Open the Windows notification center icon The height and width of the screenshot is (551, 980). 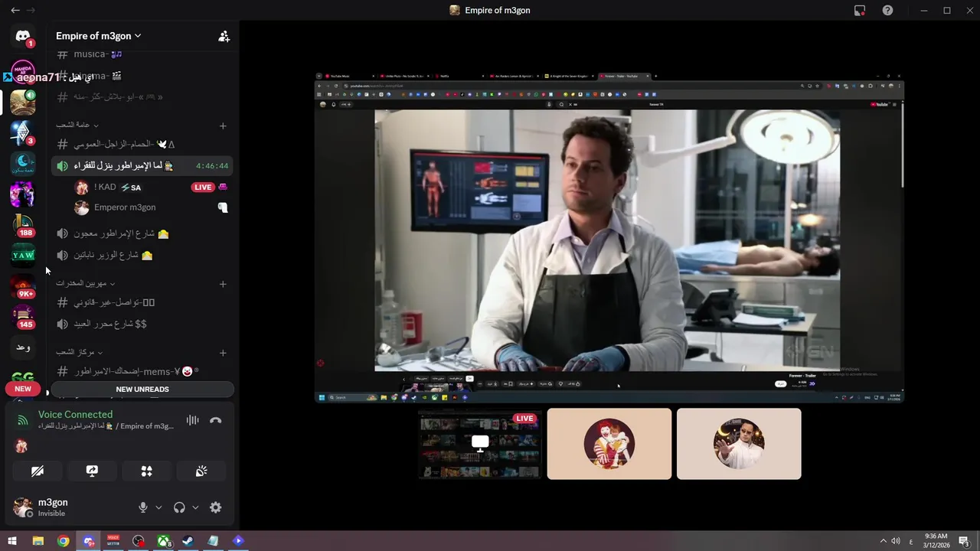click(965, 541)
